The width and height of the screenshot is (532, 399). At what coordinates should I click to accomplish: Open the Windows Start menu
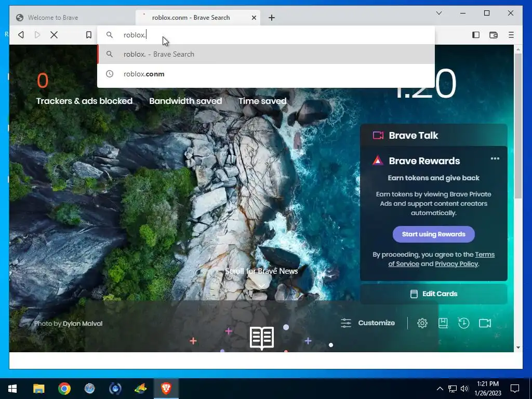click(x=12, y=389)
